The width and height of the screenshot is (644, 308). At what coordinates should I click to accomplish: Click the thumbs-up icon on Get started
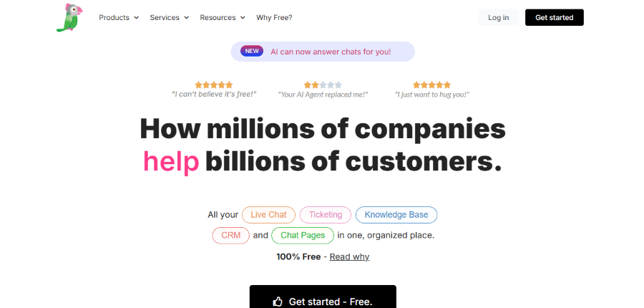pyautogui.click(x=278, y=302)
